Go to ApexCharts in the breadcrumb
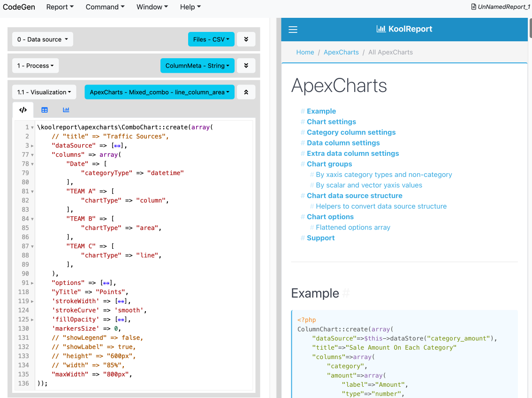532x398 pixels. (341, 52)
